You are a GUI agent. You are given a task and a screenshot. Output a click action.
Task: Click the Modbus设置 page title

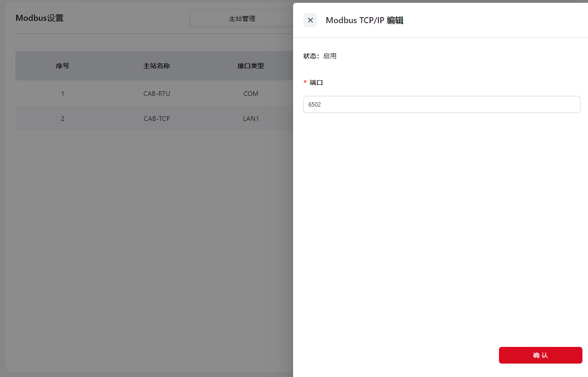(x=39, y=19)
